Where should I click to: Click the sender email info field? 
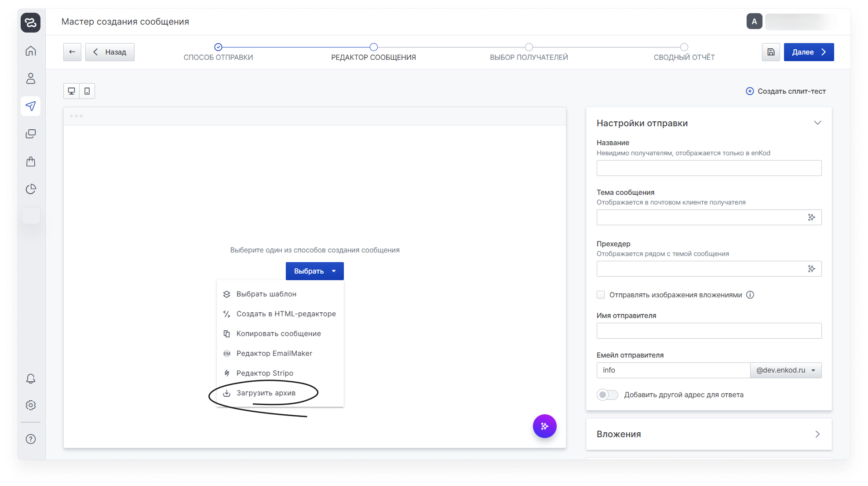click(673, 370)
